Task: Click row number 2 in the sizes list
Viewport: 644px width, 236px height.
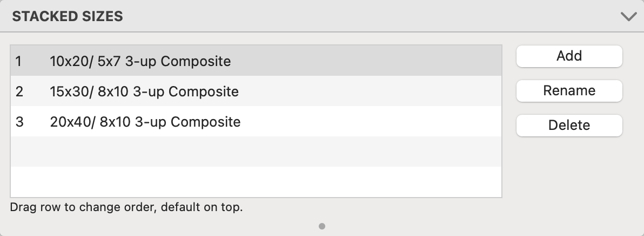Action: tap(19, 91)
